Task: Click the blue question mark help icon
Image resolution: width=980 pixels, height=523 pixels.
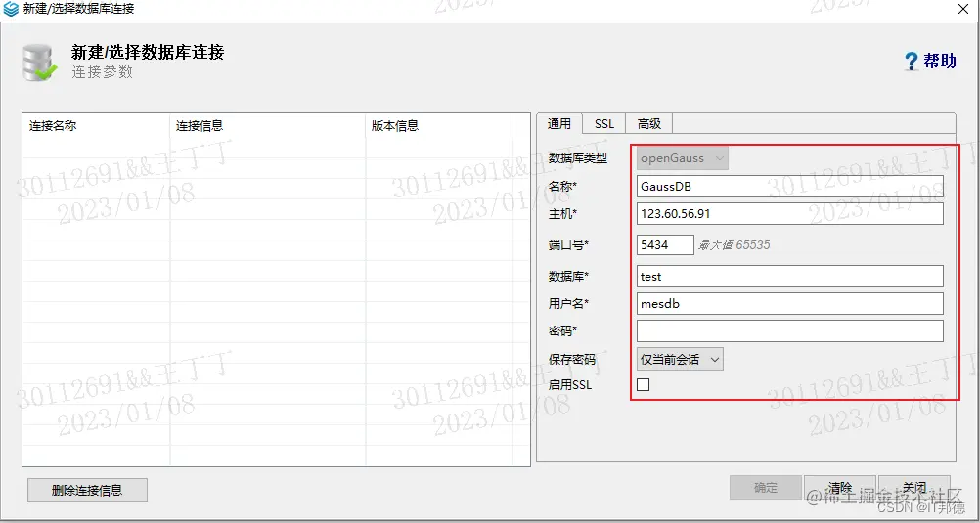Action: pyautogui.click(x=912, y=62)
